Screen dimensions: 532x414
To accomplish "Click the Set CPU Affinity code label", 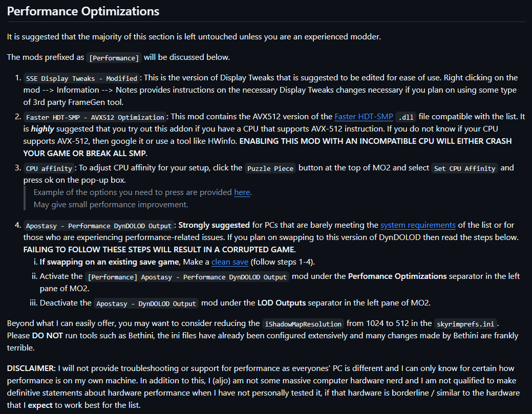I will 464,168.
